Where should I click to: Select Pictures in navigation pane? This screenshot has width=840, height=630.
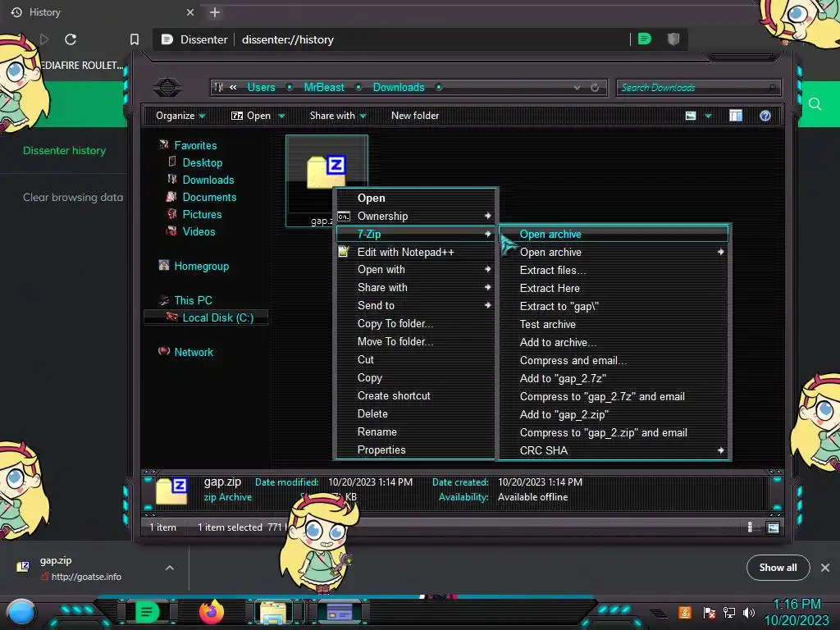click(x=202, y=214)
